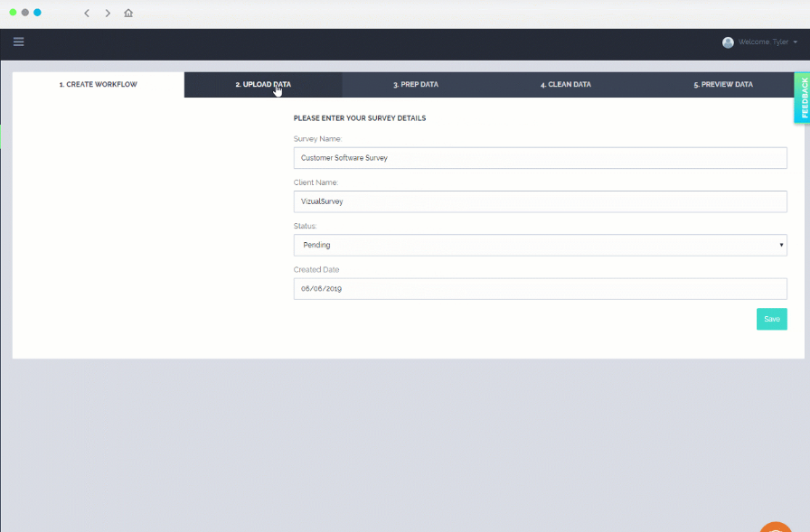Click the browser forward arrow

point(107,14)
